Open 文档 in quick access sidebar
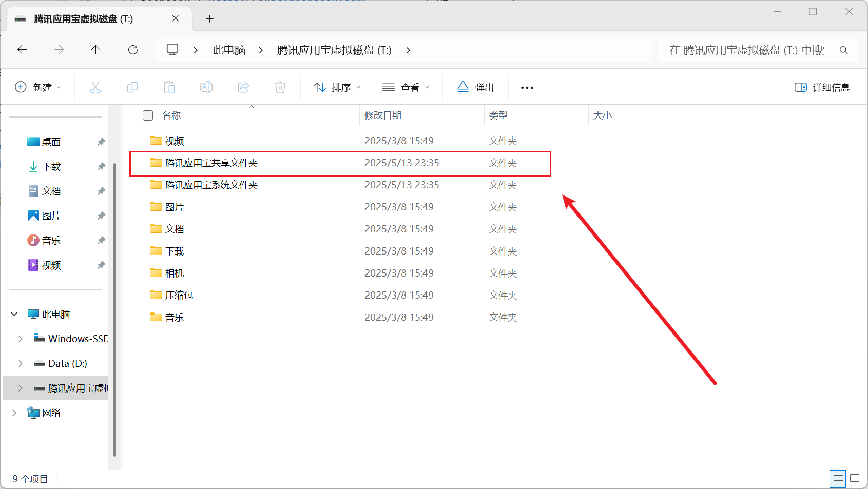 (x=51, y=191)
